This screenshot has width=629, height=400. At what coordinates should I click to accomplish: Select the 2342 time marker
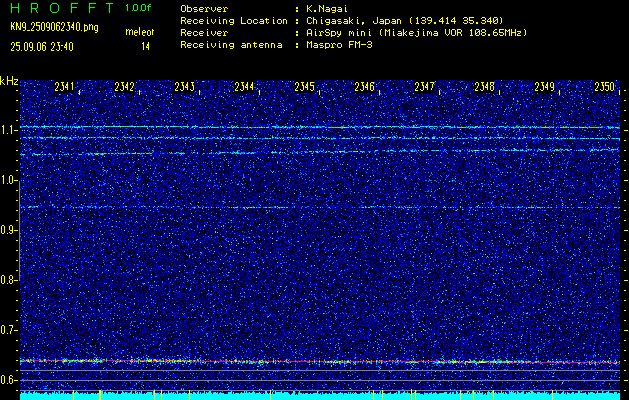tap(124, 87)
